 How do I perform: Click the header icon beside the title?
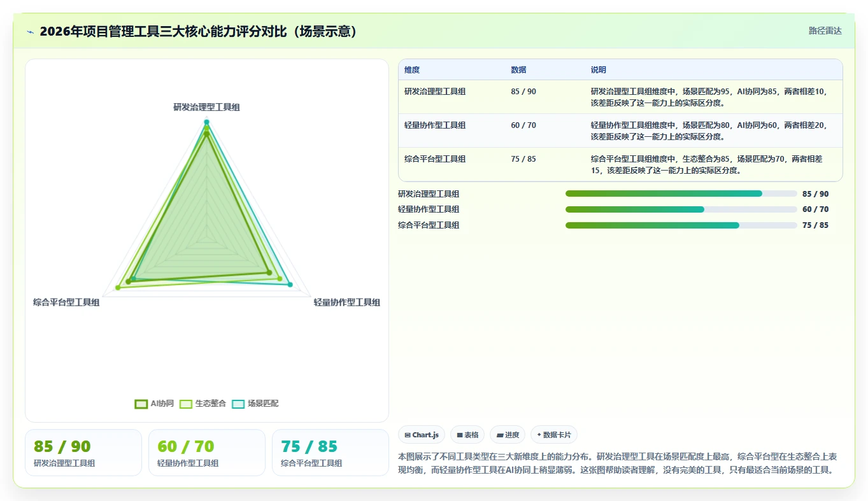(31, 32)
